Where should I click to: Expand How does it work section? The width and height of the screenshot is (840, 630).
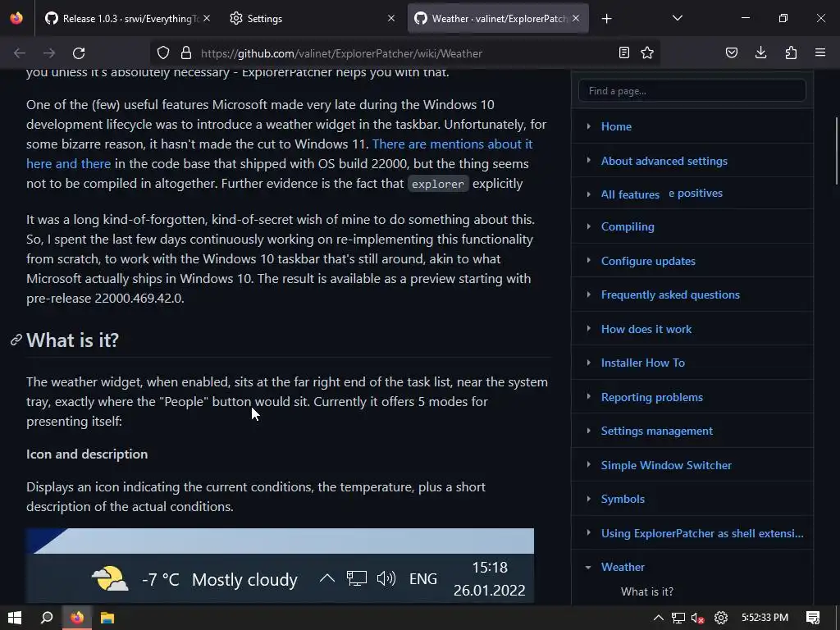pyautogui.click(x=589, y=329)
